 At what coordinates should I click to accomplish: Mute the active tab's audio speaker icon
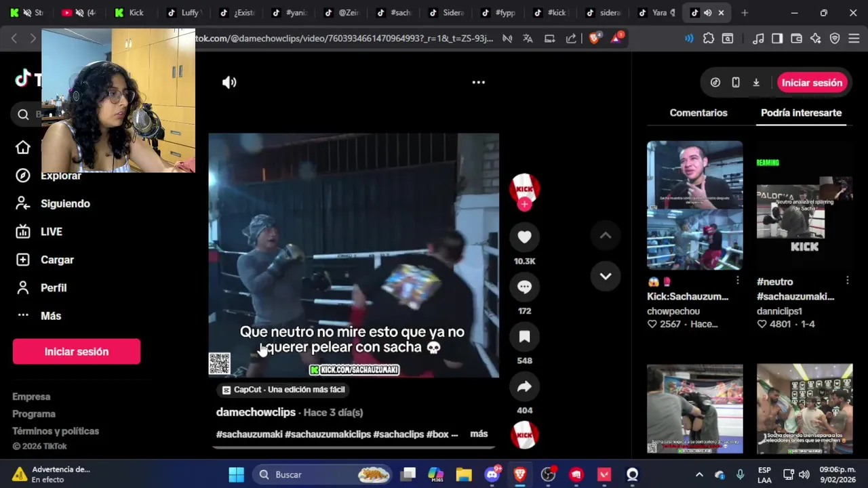707,13
